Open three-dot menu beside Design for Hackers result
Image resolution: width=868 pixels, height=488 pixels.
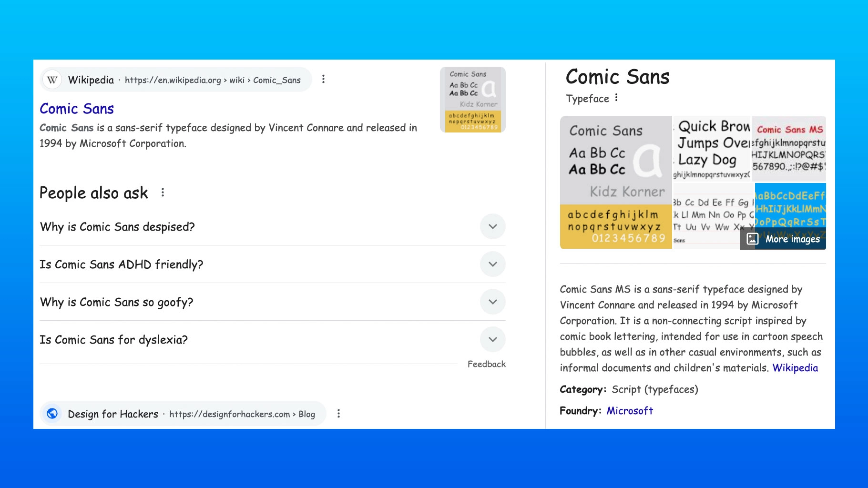tap(338, 414)
